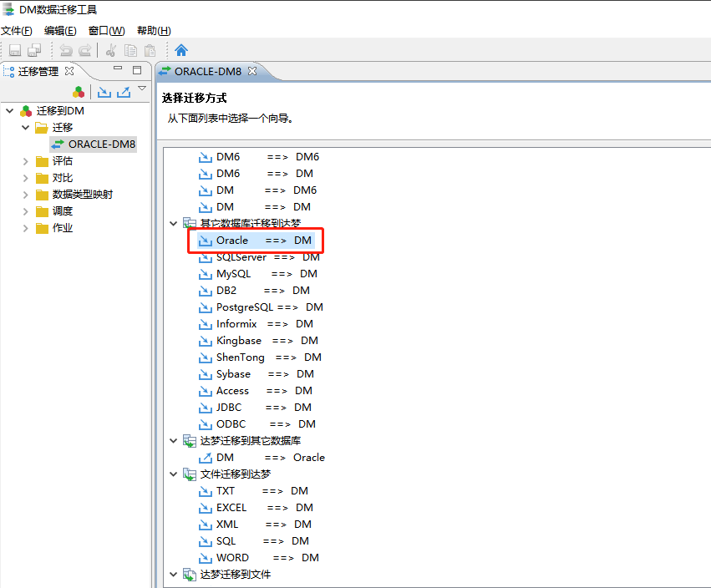
Task: Click the import arrow icon in 迁移管理 toolbar
Action: click(x=104, y=92)
